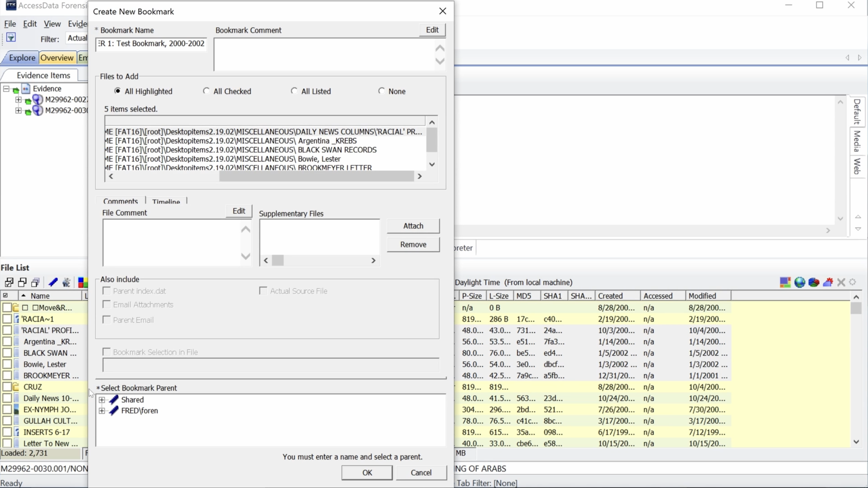Click Edit button for Bookmark Comment

(x=432, y=30)
